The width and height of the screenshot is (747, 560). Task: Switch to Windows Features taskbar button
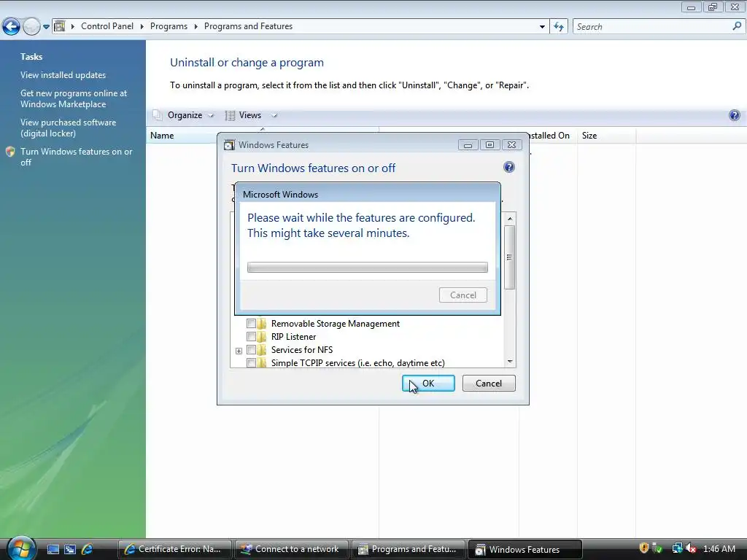[x=525, y=549]
